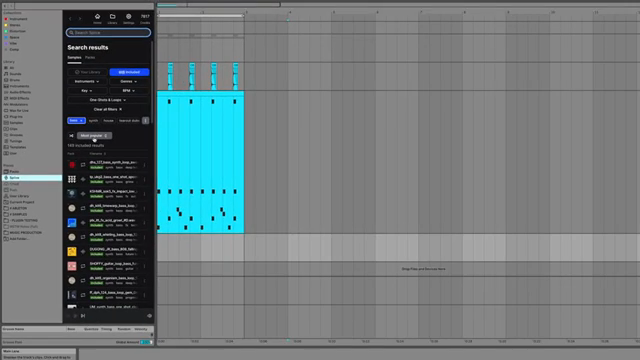This screenshot has height=360, width=640.
Task: Click Add Folder in Places
Action: click(x=19, y=239)
